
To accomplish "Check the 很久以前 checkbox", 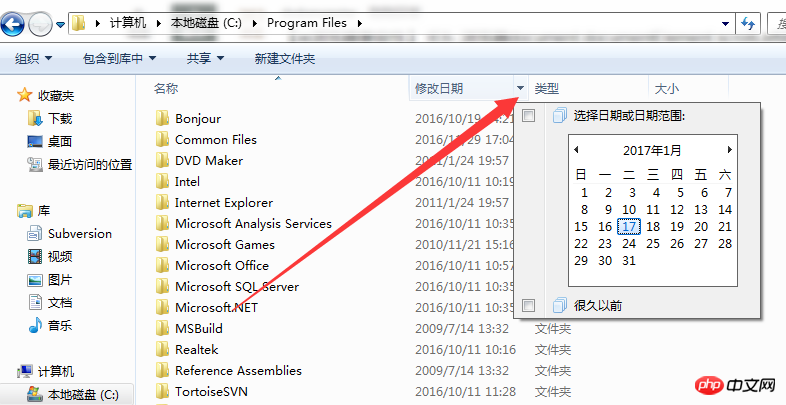I will (x=528, y=305).
